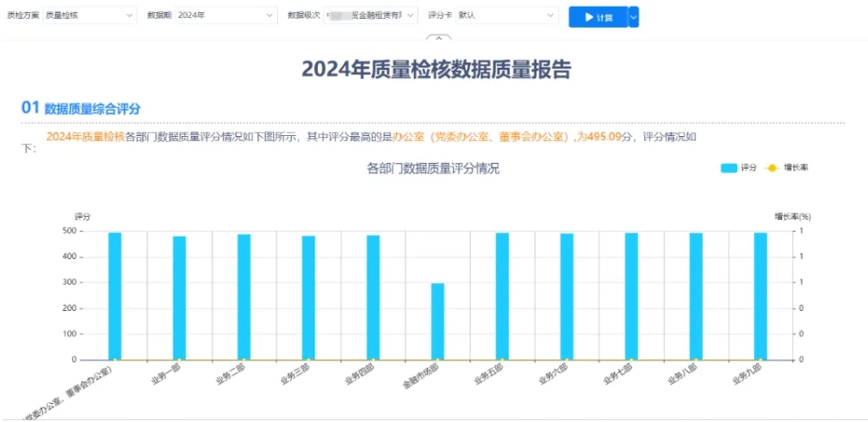Open the 数据期 2024年 dropdown

click(x=226, y=16)
